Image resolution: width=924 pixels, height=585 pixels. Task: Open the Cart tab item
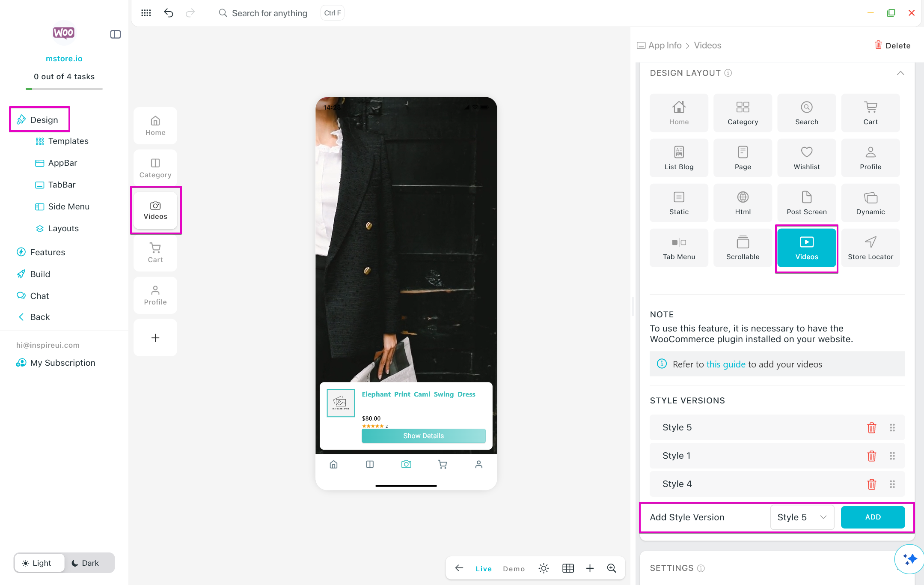155,253
